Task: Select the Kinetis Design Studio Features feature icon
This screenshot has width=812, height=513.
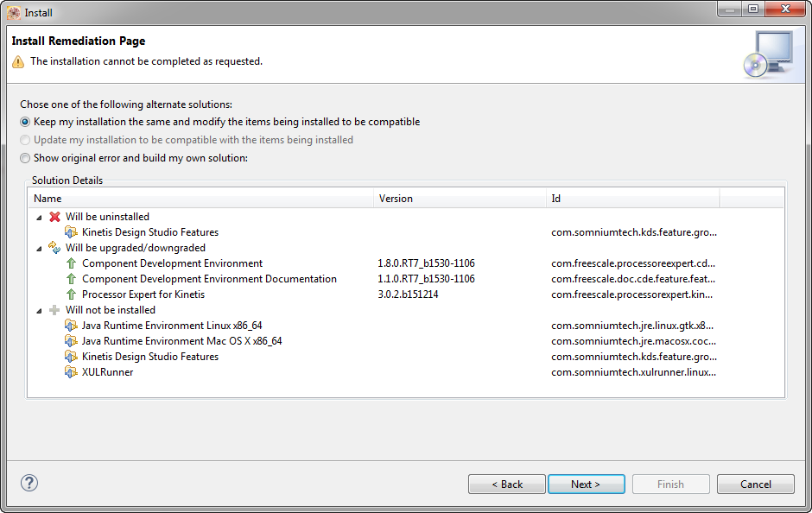Action: 71,232
